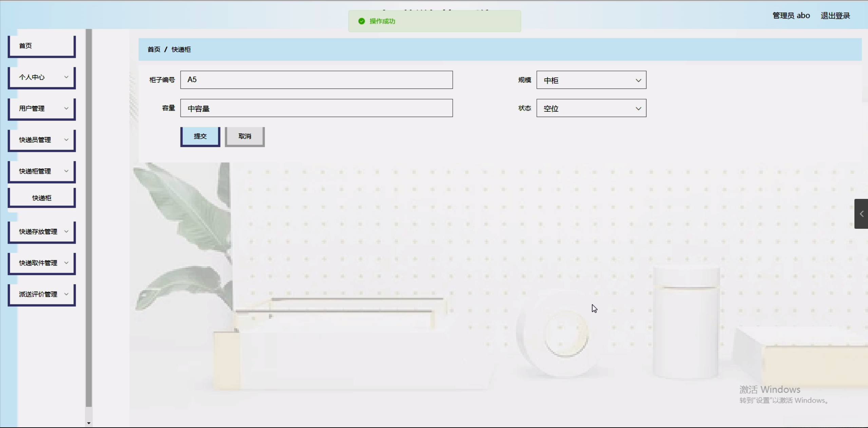Expand 派送评价管理 sidebar chevron arrow

[66, 294]
